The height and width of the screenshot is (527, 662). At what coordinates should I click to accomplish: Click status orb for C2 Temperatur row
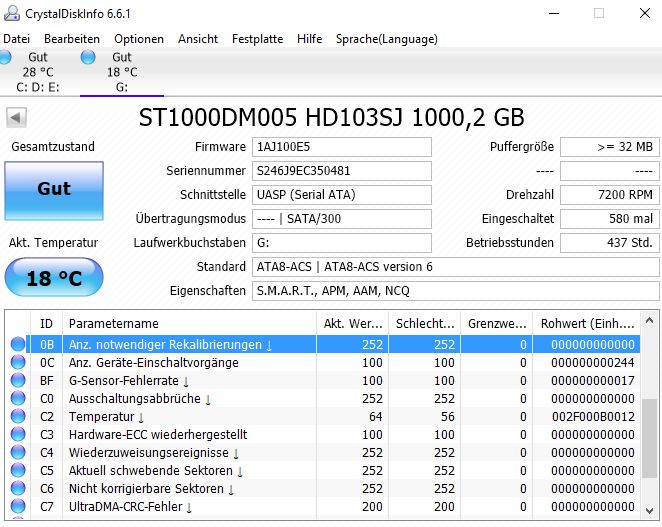(x=18, y=416)
